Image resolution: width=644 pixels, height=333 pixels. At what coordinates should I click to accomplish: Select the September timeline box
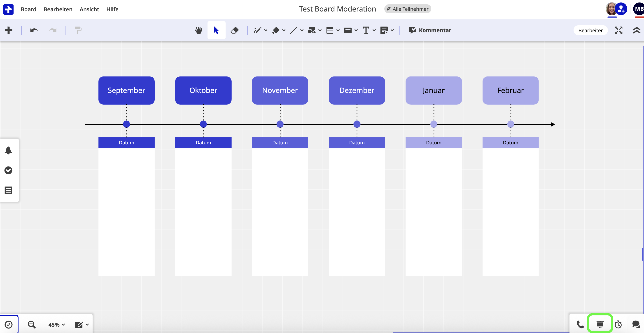pos(126,90)
